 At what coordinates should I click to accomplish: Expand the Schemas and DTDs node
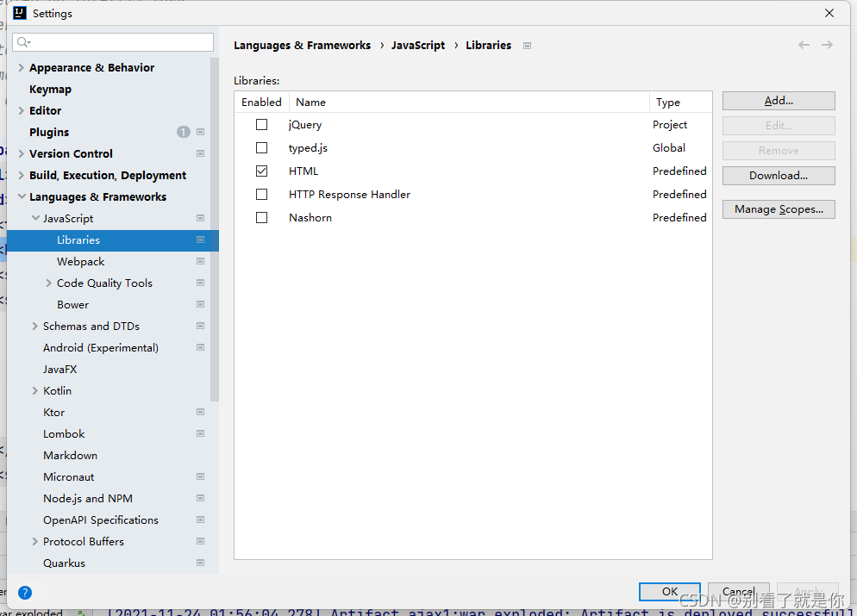click(35, 326)
